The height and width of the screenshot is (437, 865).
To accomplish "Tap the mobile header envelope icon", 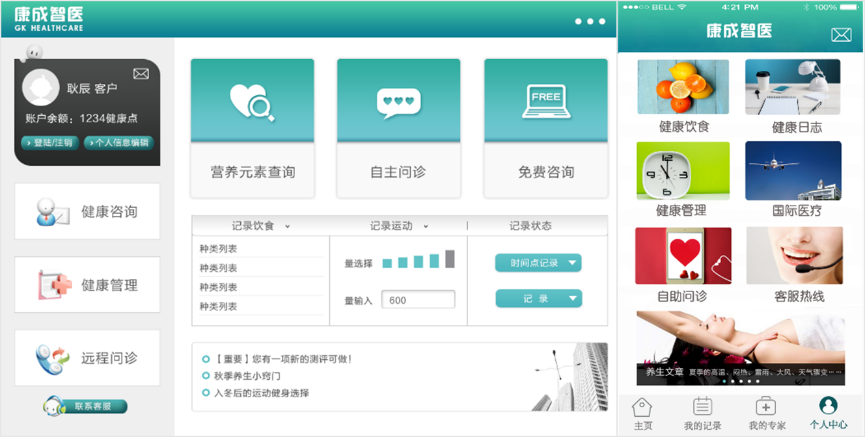I will point(841,35).
